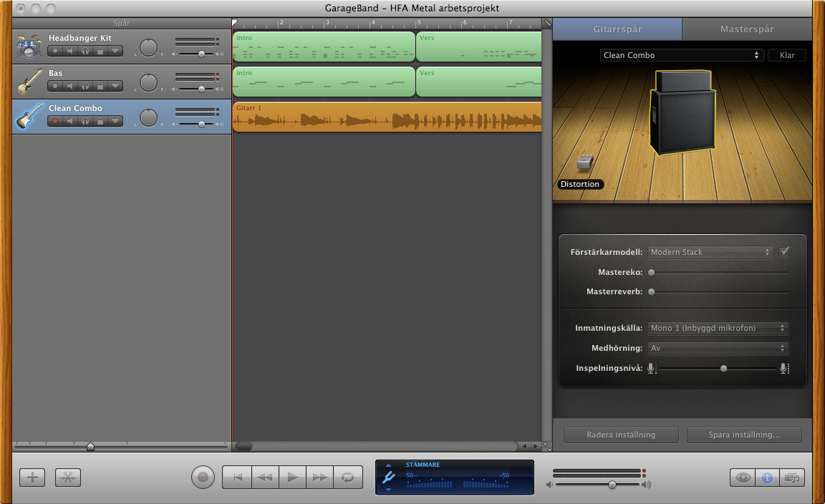
Task: Click the Bas bass guitar track icon
Action: (29, 82)
